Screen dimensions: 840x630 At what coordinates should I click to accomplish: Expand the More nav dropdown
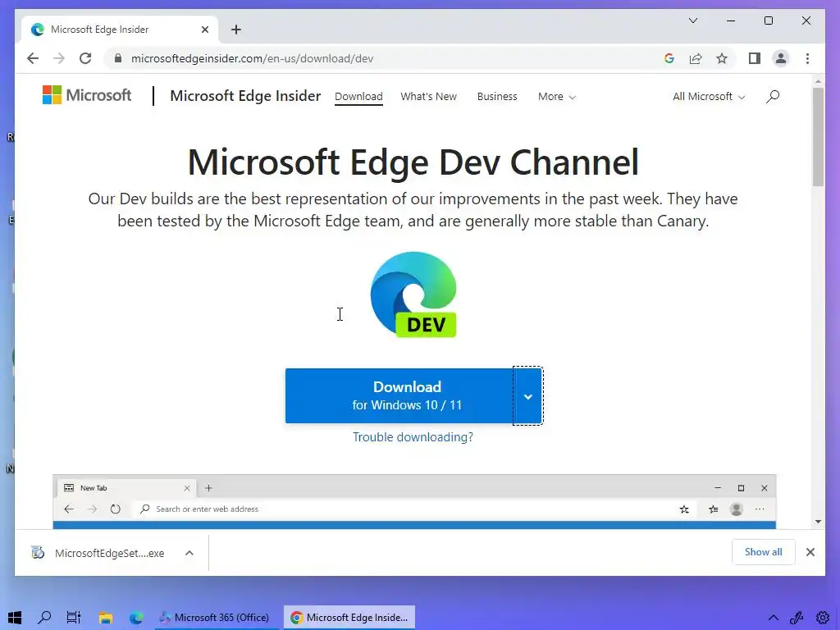point(557,97)
